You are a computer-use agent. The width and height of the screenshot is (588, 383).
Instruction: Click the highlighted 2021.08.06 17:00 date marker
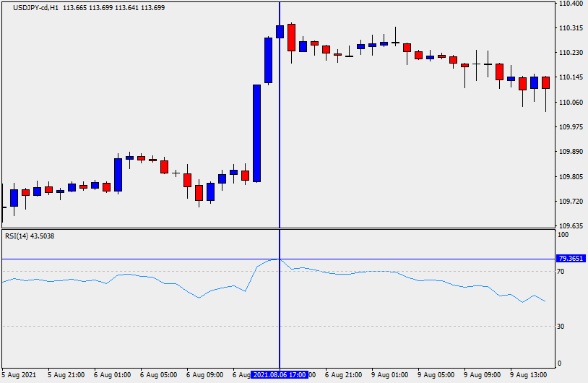[280, 375]
